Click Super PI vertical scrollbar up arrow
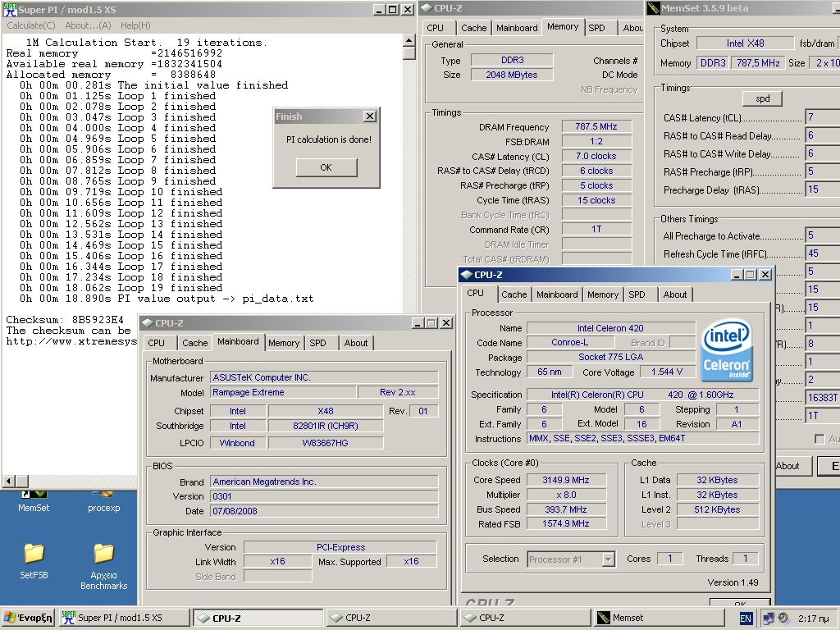This screenshot has height=630, width=840. tap(409, 41)
